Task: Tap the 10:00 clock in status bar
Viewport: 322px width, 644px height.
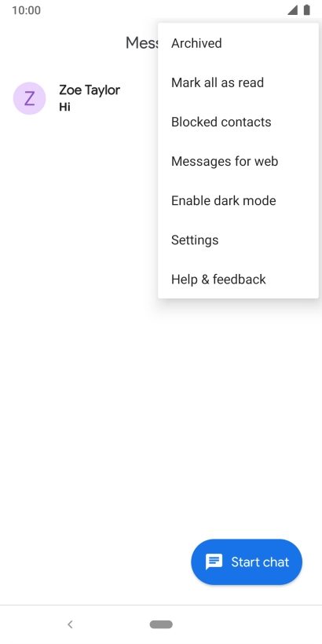Action: coord(26,10)
